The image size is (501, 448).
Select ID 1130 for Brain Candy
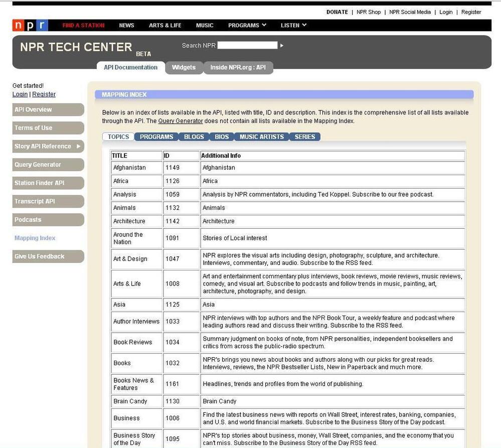tap(181, 401)
